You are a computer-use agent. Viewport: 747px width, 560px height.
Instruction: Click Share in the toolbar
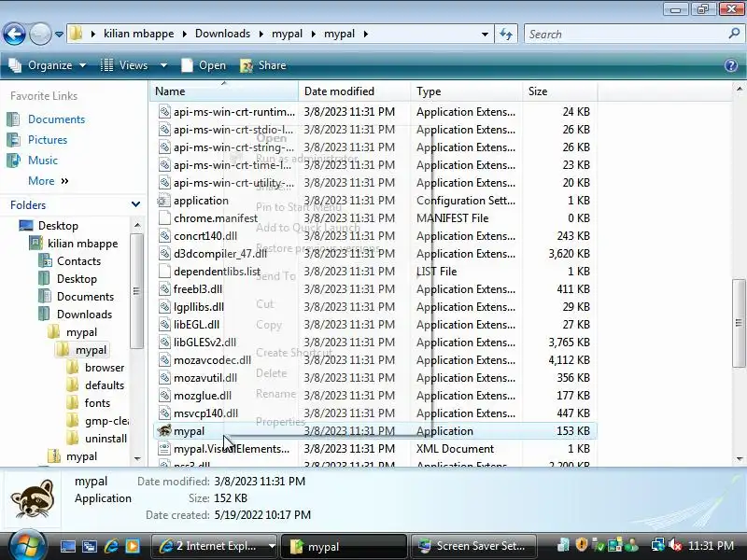263,65
